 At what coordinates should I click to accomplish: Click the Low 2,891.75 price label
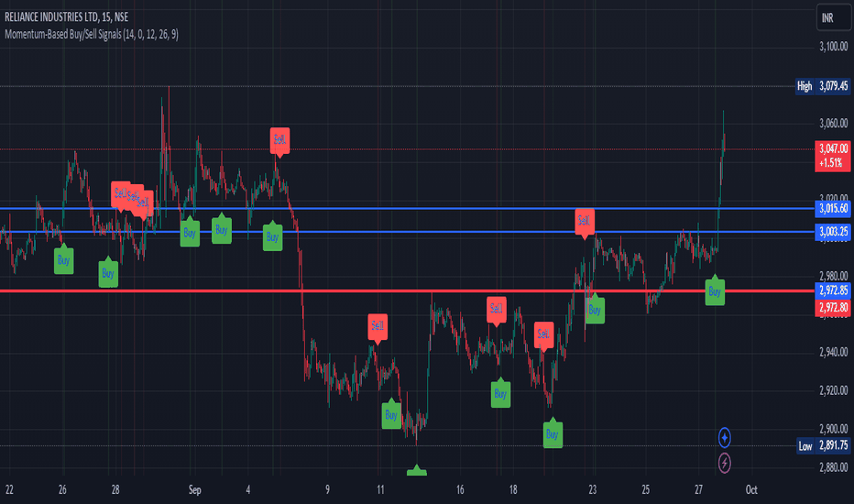tap(824, 445)
